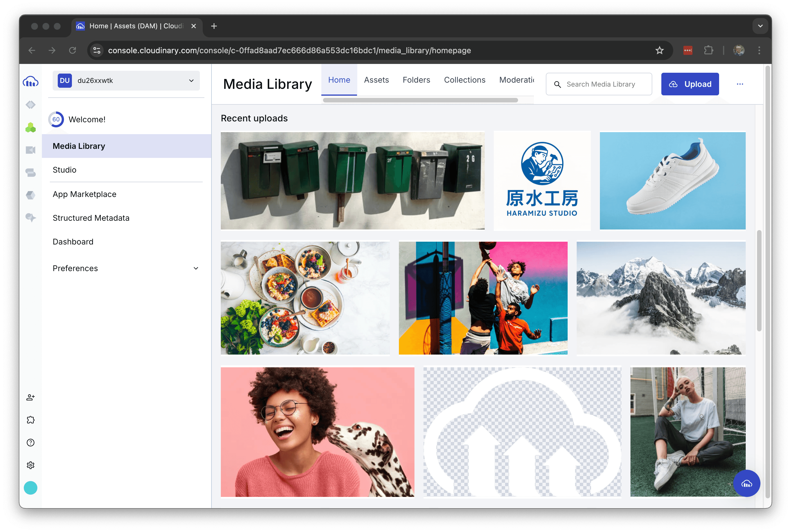Screen dimensions: 791x532
Task: Bookmark page with star icon
Action: click(x=659, y=51)
